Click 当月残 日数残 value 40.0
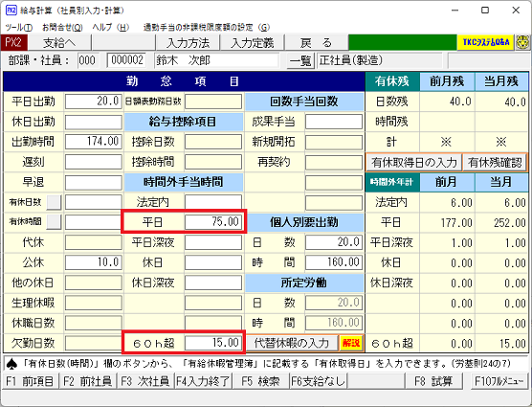 (x=515, y=102)
